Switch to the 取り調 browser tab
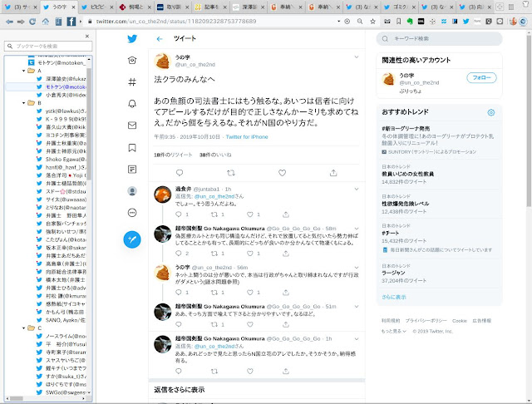The image size is (532, 404). click(x=173, y=7)
